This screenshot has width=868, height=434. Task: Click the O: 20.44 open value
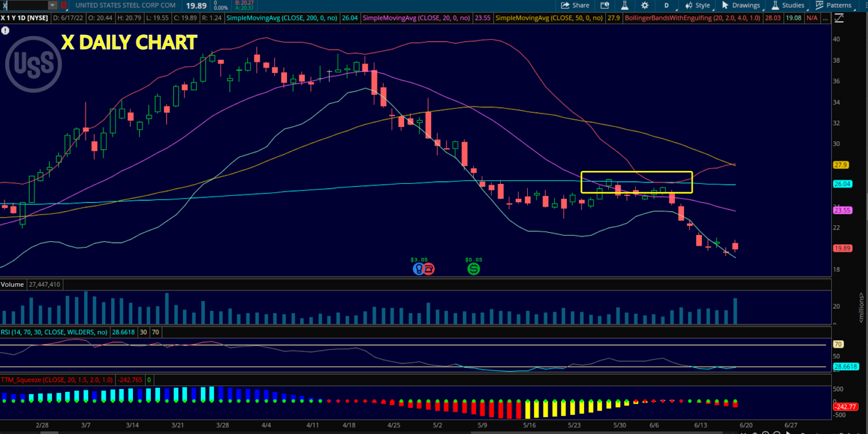click(100, 18)
